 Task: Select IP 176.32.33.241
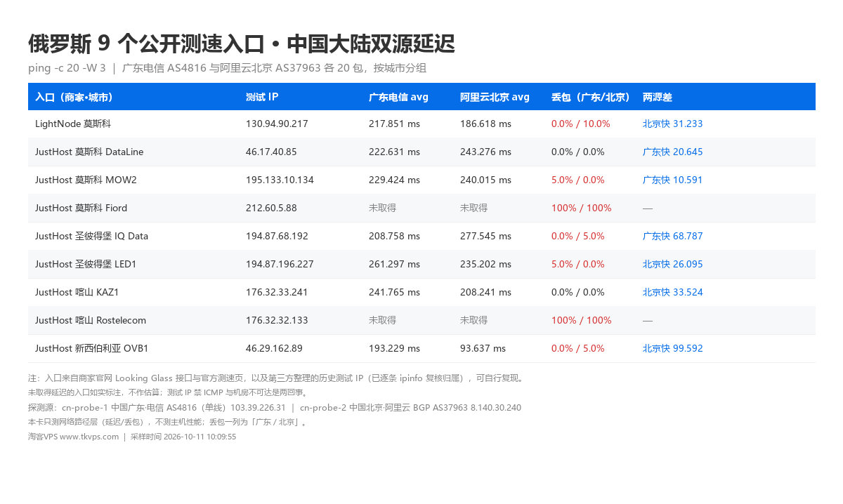[x=277, y=292]
